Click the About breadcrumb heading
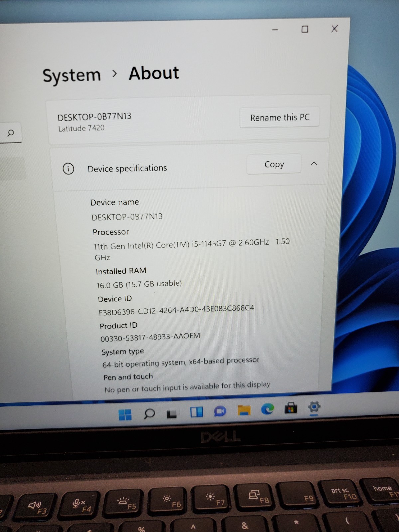Screen dimensions: 399x532 tap(154, 73)
